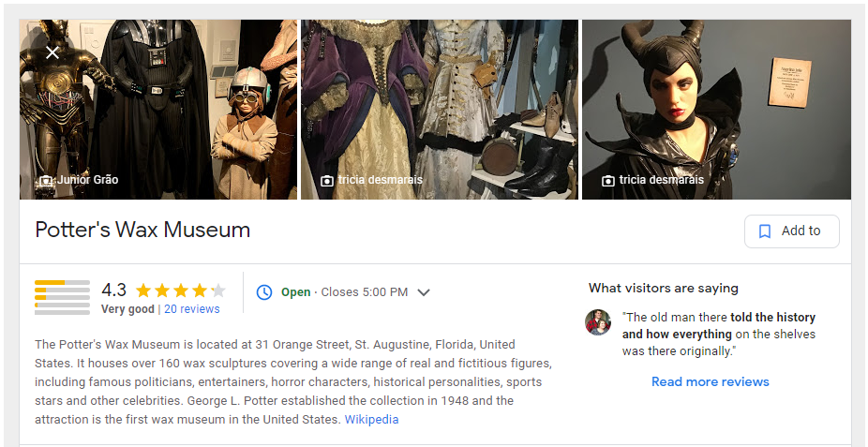Click the green Open status label
Screen dimensions: 868x447
(x=295, y=292)
